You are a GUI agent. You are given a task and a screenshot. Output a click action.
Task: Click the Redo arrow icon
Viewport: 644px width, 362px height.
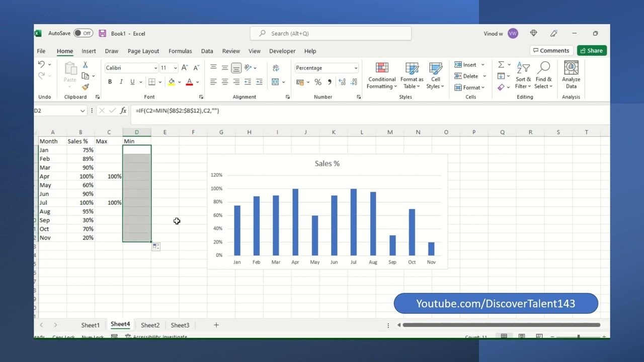41,75
